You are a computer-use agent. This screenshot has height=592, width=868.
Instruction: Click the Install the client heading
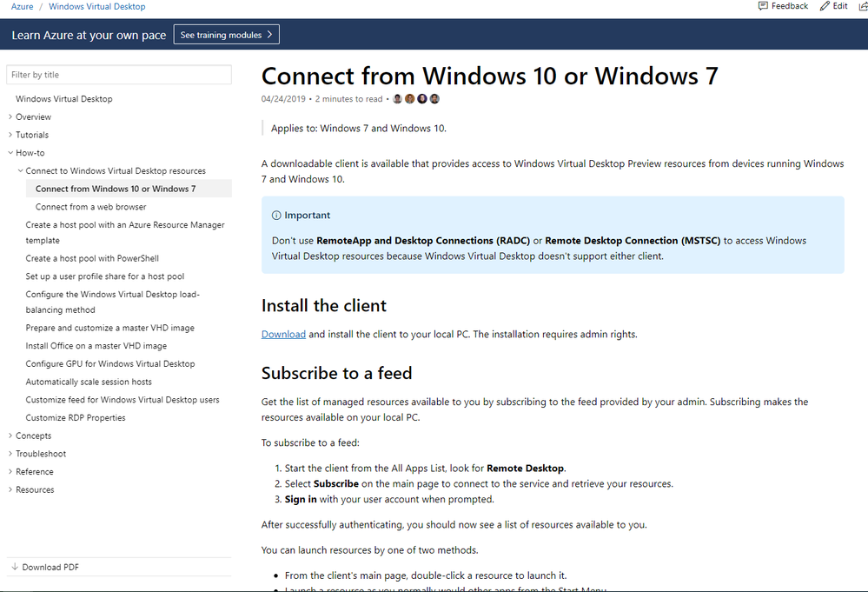pyautogui.click(x=324, y=306)
